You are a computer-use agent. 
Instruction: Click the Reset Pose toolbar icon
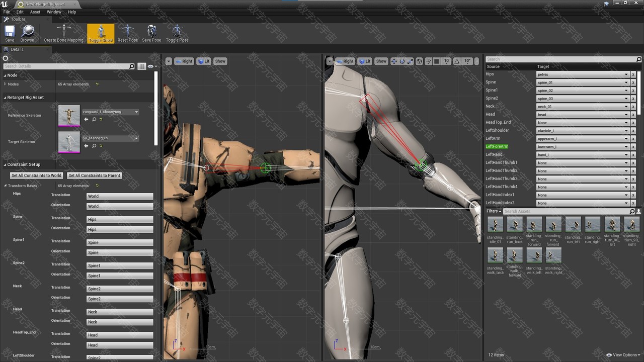tap(127, 33)
